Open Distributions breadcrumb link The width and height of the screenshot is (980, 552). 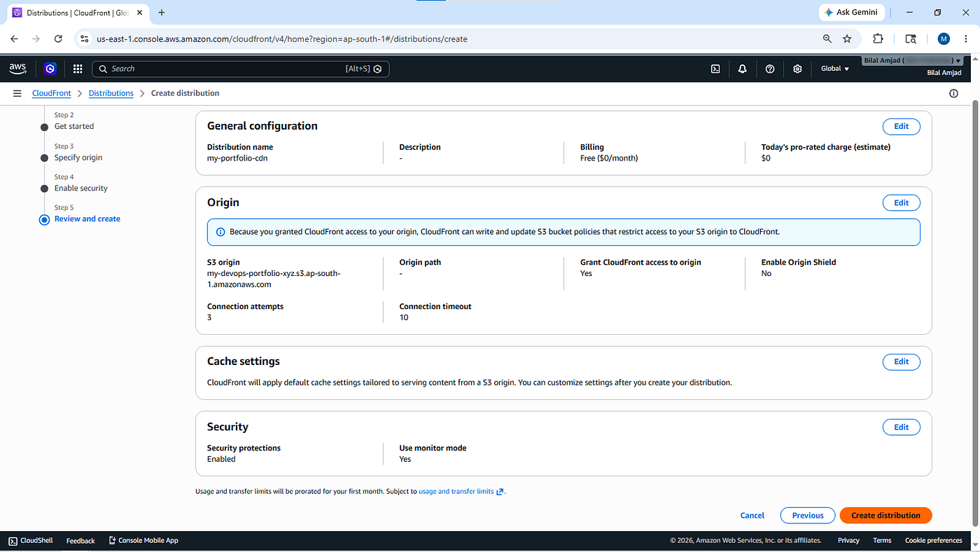tap(111, 93)
